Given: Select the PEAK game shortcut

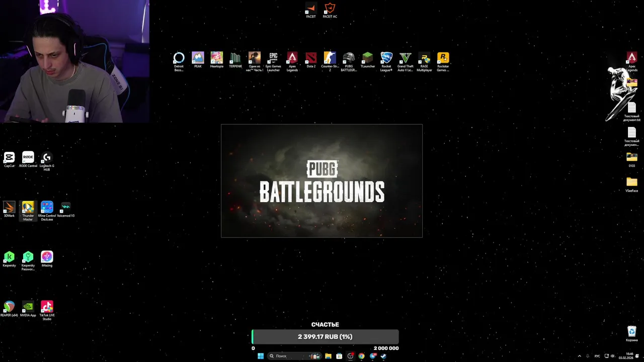Looking at the screenshot, I should 198,60.
